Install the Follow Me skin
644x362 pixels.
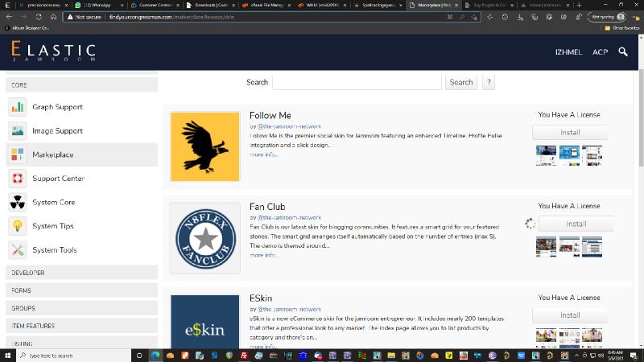pyautogui.click(x=569, y=133)
